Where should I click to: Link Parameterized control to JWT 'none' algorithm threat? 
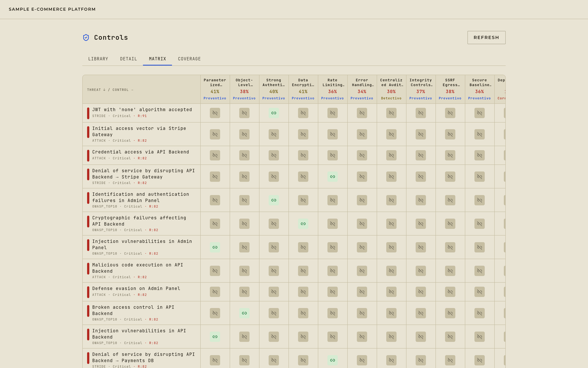click(x=215, y=113)
